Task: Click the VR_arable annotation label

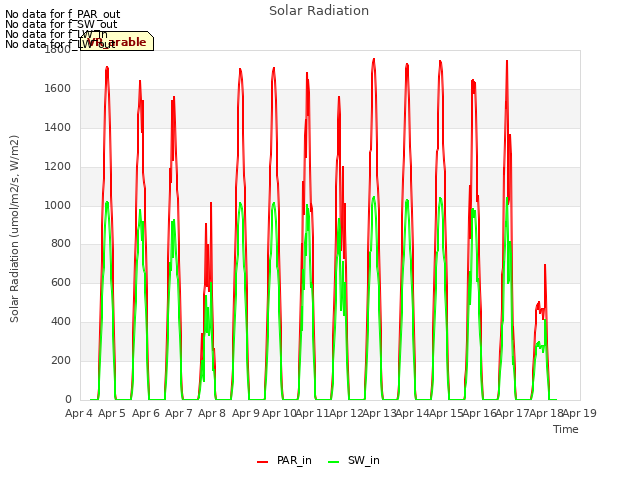Action: click(x=117, y=42)
